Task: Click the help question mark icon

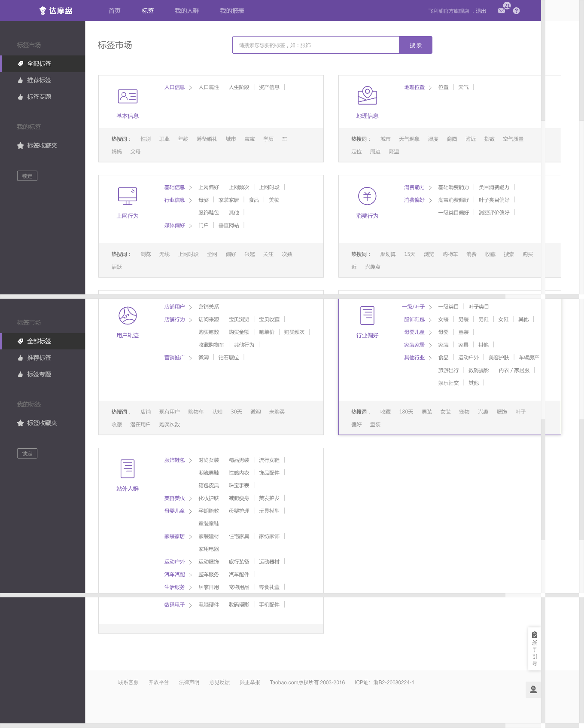Action: point(516,11)
